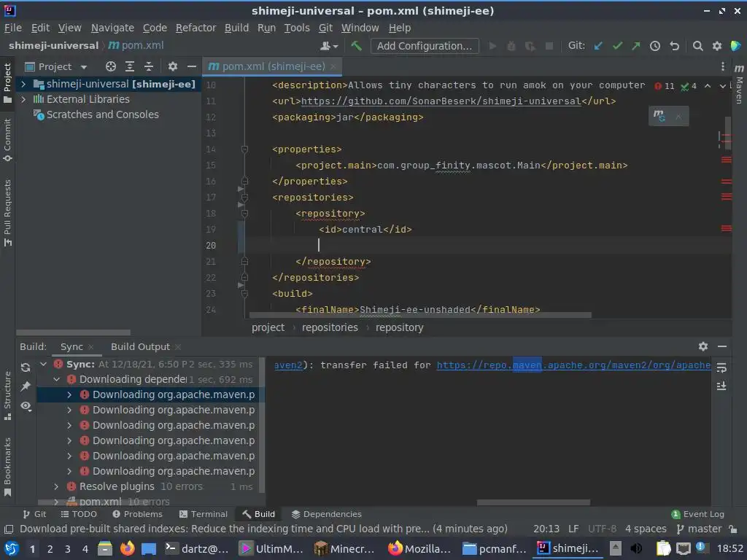
Task: Open the github.com url link at line 11
Action: (x=441, y=101)
